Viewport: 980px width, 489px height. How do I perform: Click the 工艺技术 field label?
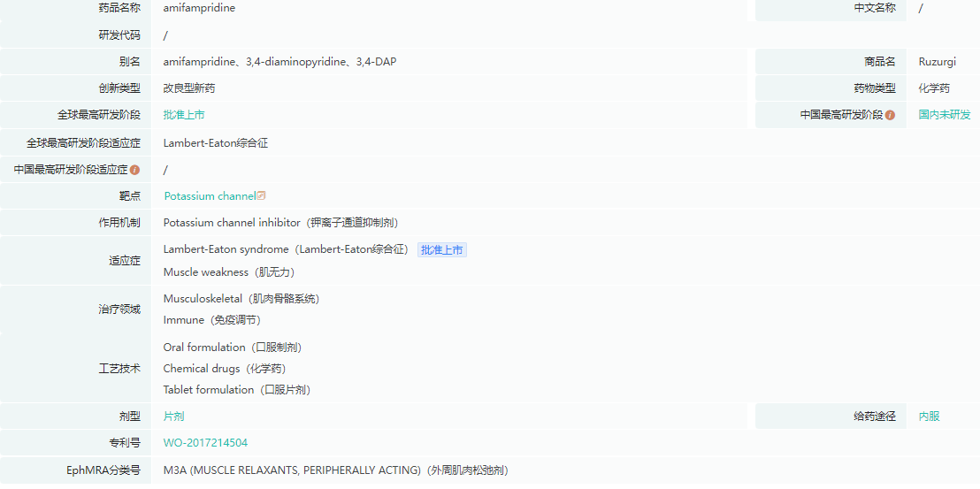point(119,369)
